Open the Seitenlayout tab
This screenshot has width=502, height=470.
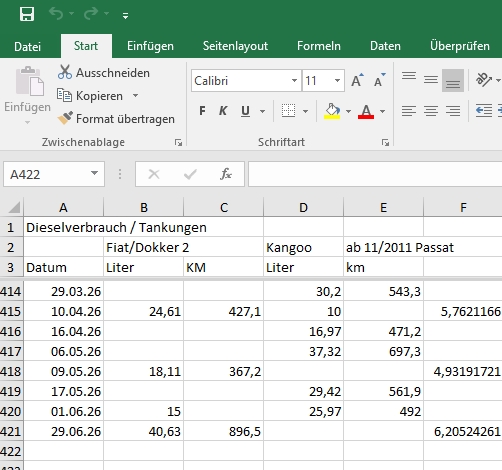tap(235, 46)
